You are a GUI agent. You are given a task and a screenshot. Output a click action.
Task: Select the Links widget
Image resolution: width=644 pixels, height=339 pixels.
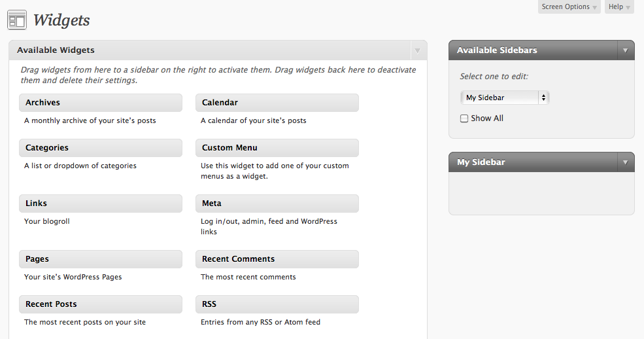point(101,204)
